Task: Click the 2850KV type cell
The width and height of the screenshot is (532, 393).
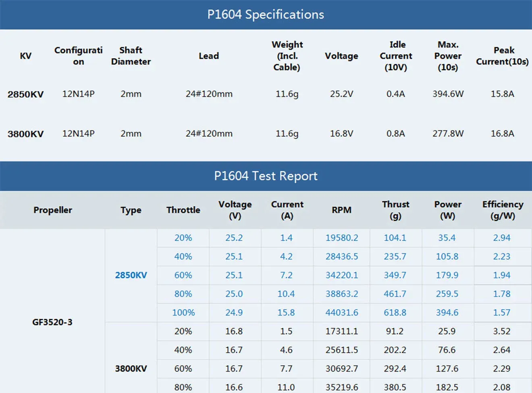Action: (x=131, y=275)
